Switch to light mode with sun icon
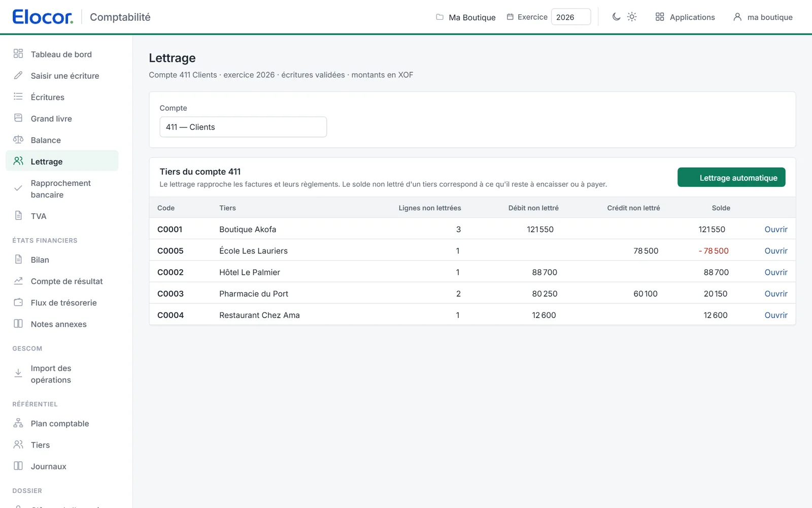812x508 pixels. click(632, 17)
